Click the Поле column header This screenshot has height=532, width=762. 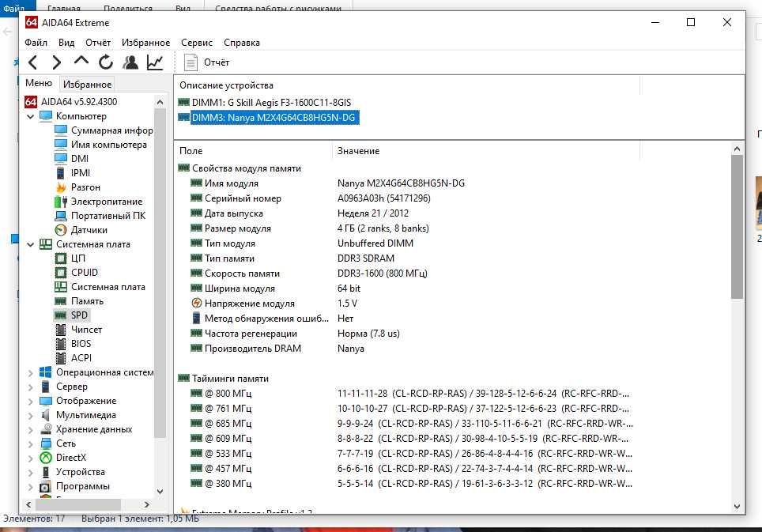click(253, 151)
